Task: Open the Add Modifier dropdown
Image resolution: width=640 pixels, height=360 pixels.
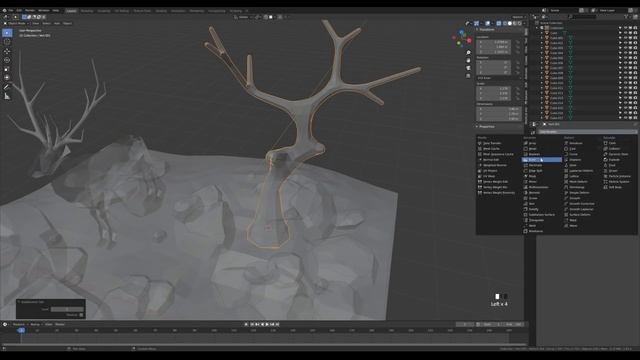Action: point(587,132)
